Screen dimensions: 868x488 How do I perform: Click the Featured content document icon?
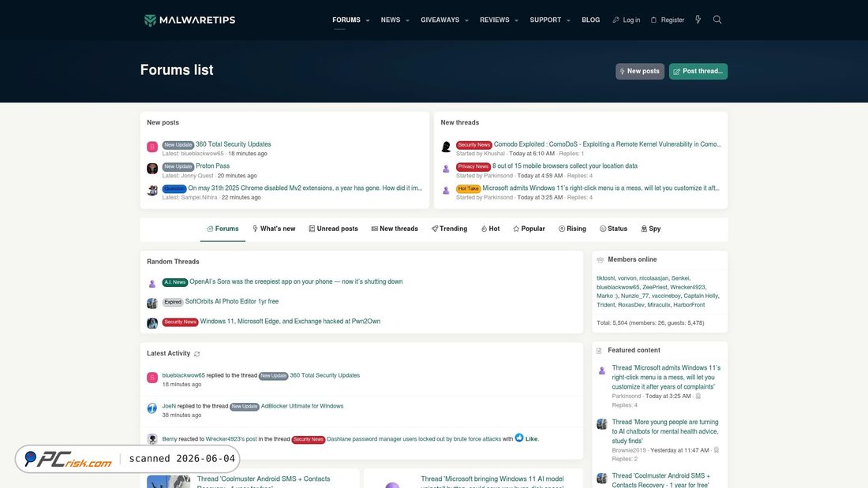(599, 351)
